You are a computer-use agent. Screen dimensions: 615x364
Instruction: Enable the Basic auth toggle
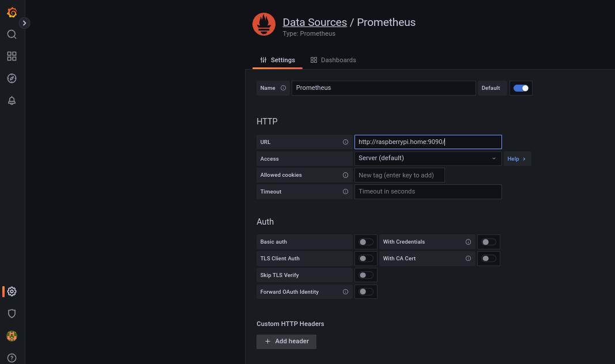coord(366,242)
